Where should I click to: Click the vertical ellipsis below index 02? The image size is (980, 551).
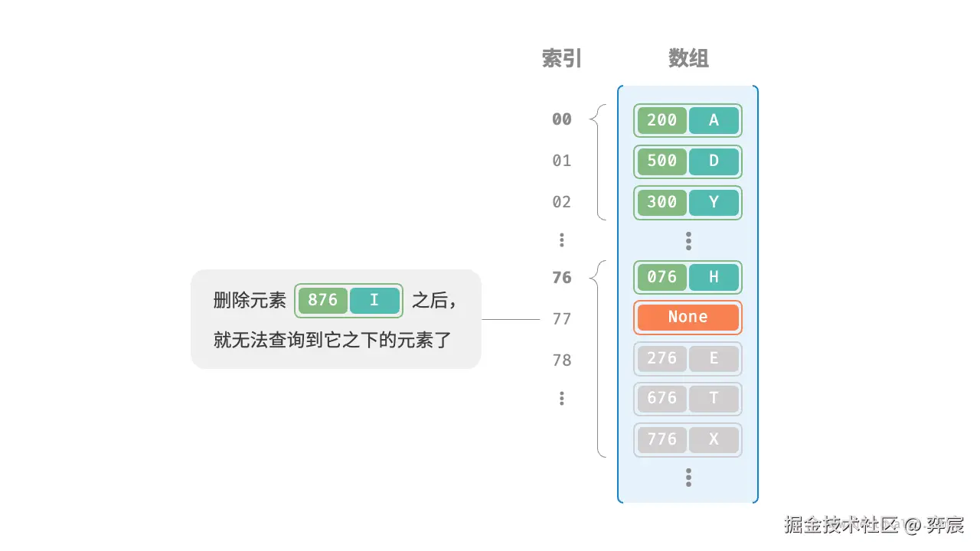(x=562, y=240)
